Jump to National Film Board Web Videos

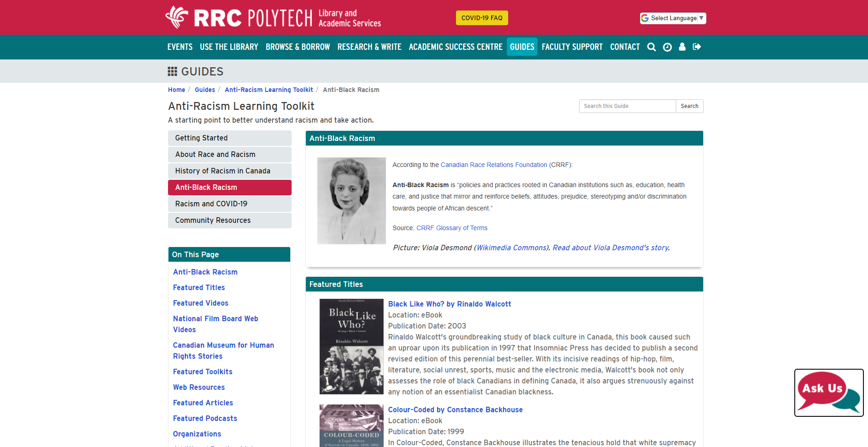coord(216,324)
